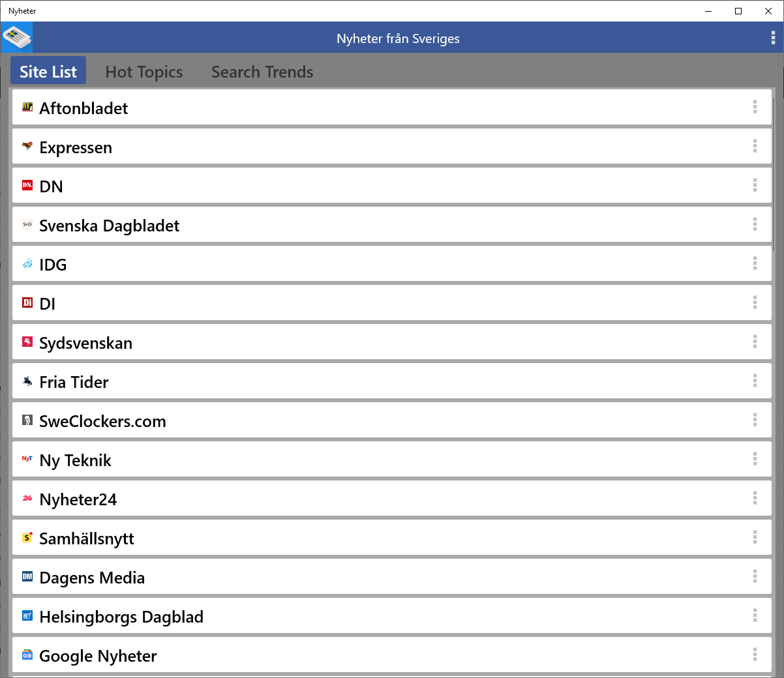Switch to the Search Trends tab
The height and width of the screenshot is (678, 784).
pyautogui.click(x=262, y=72)
